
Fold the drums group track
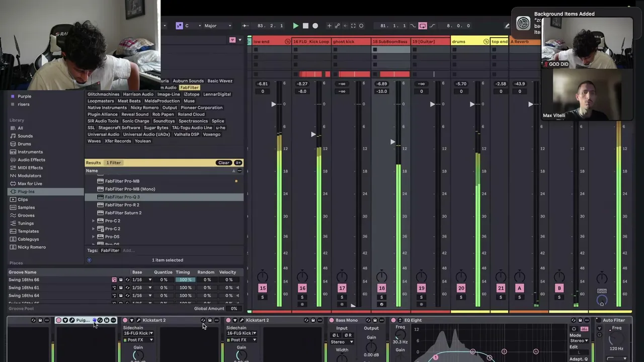pyautogui.click(x=486, y=42)
